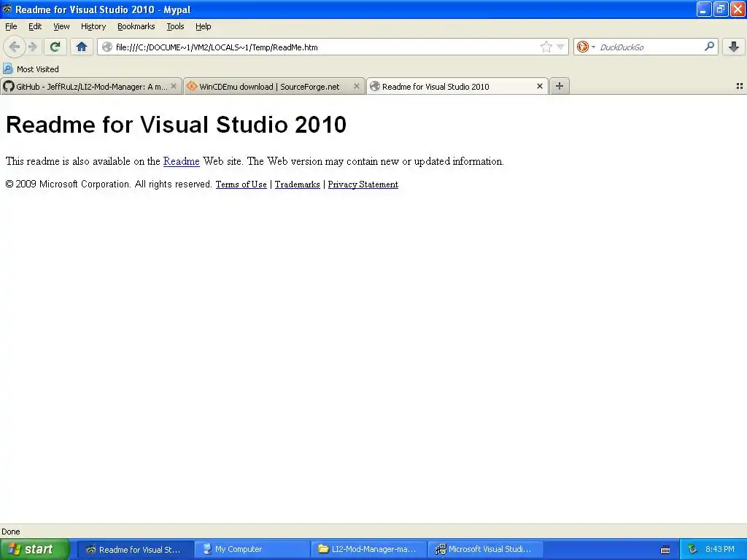Open the Privacy Statement link
The image size is (747, 560).
[363, 184]
